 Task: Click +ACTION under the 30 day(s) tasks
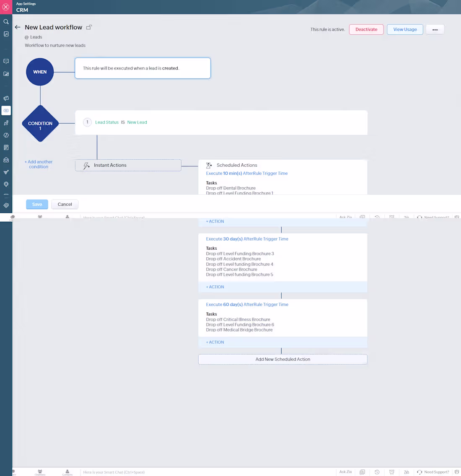215,287
